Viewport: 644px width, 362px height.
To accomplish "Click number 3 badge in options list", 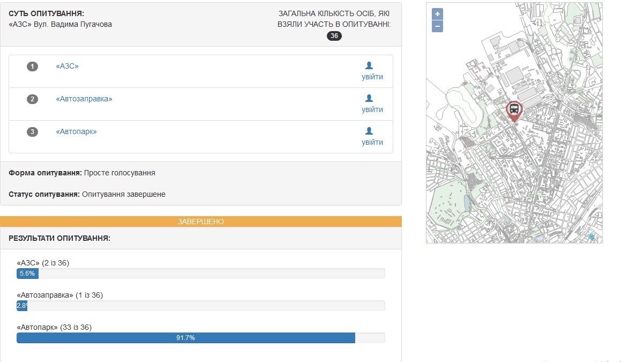I will [33, 132].
